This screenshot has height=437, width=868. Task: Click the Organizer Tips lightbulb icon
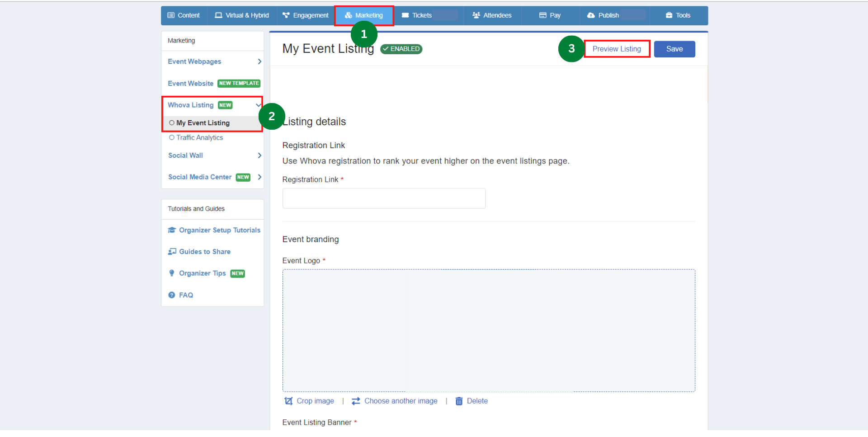(x=172, y=273)
